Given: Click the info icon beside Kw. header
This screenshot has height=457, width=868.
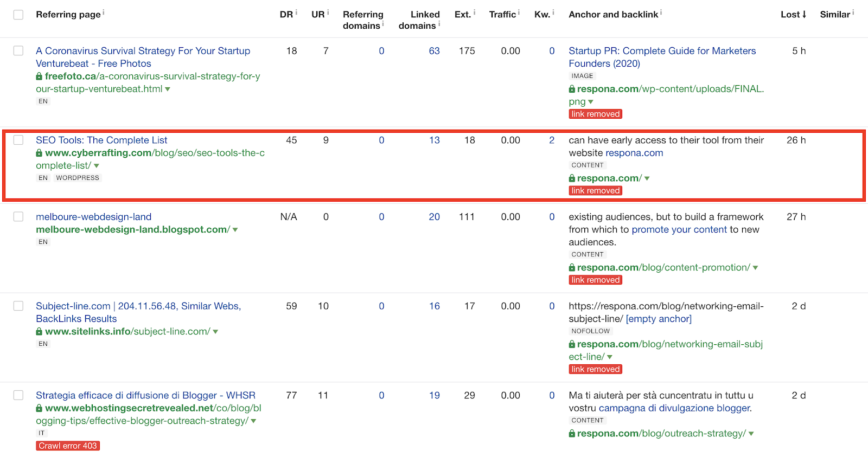Looking at the screenshot, I should click(x=553, y=12).
